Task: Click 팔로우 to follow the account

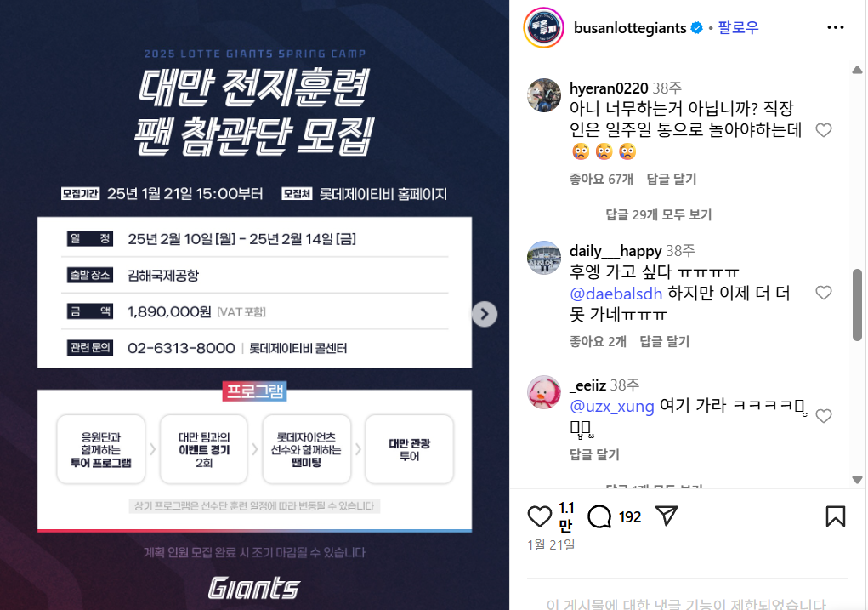Action: tap(738, 27)
